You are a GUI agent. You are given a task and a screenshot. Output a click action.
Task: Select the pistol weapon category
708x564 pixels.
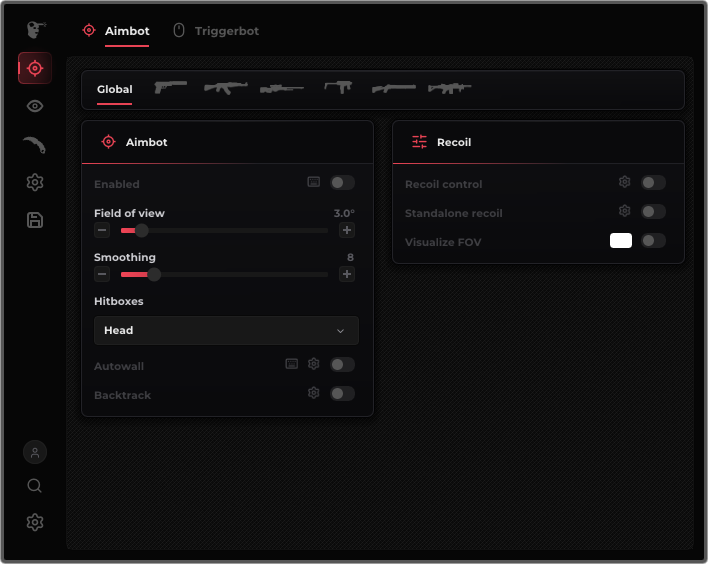(x=170, y=87)
